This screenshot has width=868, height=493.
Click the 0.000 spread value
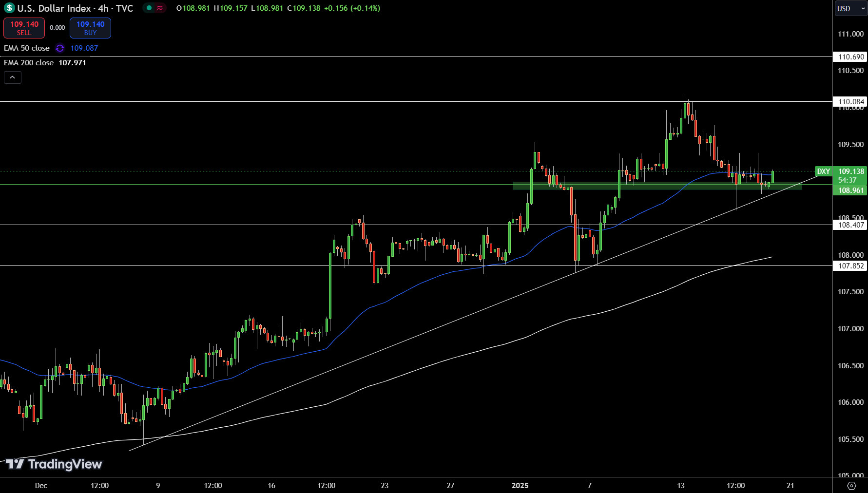coord(57,28)
